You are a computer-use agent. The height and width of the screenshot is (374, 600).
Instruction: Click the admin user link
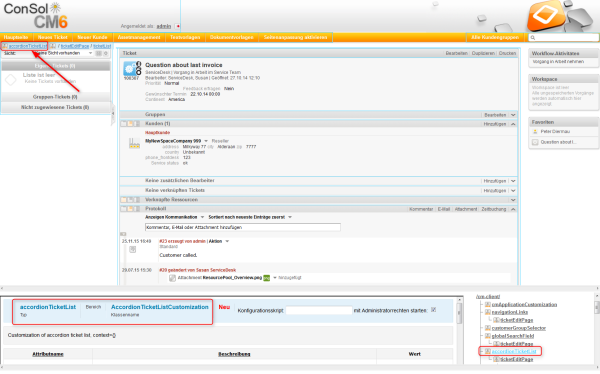click(x=163, y=26)
